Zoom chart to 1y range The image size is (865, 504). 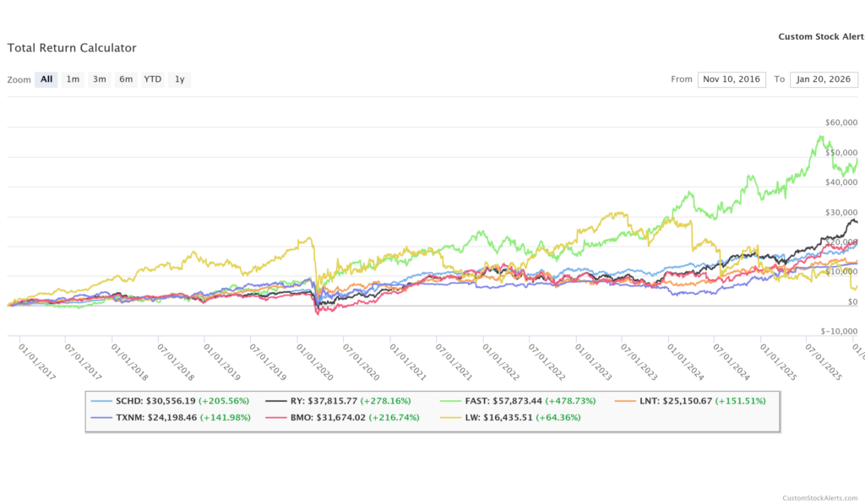[x=179, y=79]
